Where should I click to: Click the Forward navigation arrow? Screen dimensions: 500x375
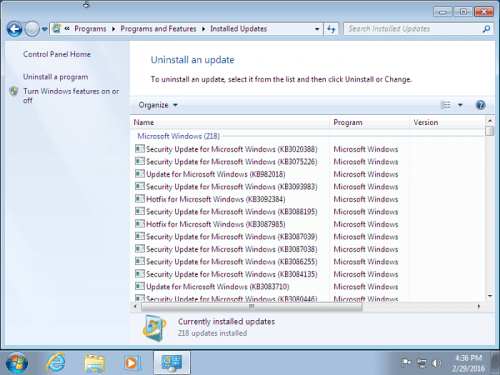click(x=32, y=29)
